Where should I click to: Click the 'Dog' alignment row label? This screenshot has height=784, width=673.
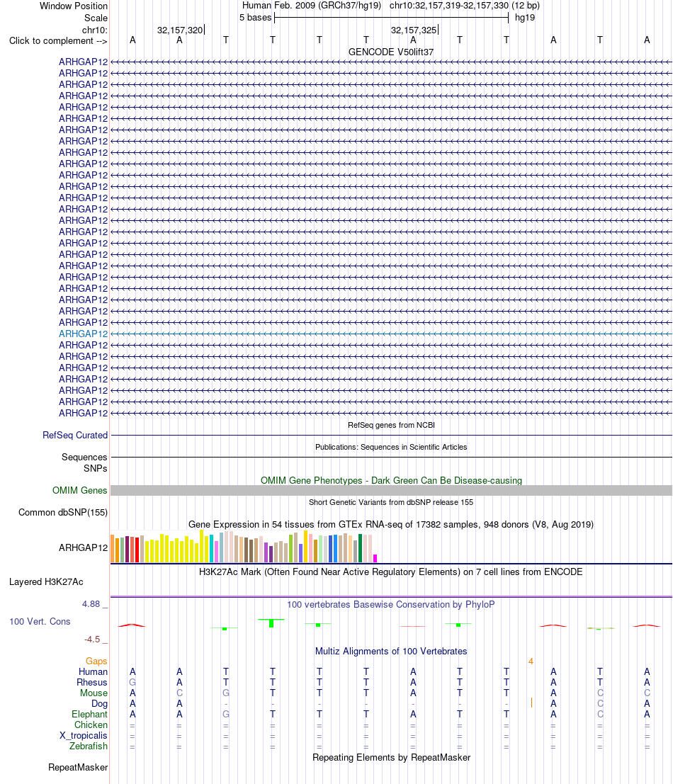[99, 703]
